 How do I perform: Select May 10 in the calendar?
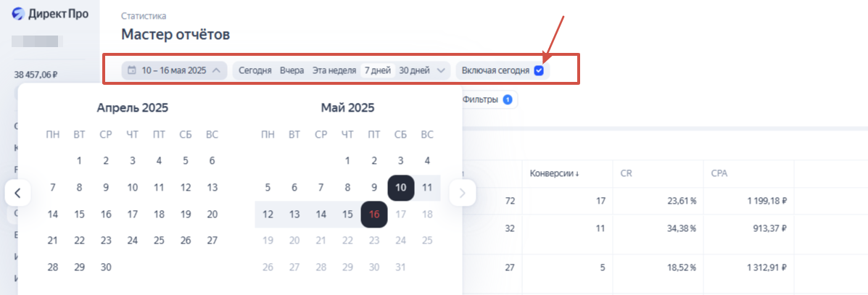pyautogui.click(x=401, y=188)
